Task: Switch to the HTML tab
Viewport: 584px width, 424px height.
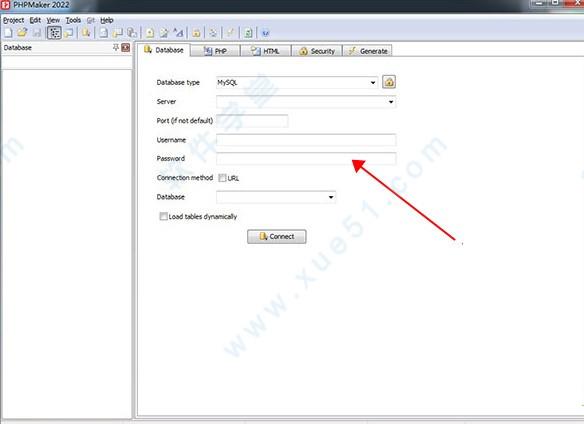Action: click(x=266, y=51)
